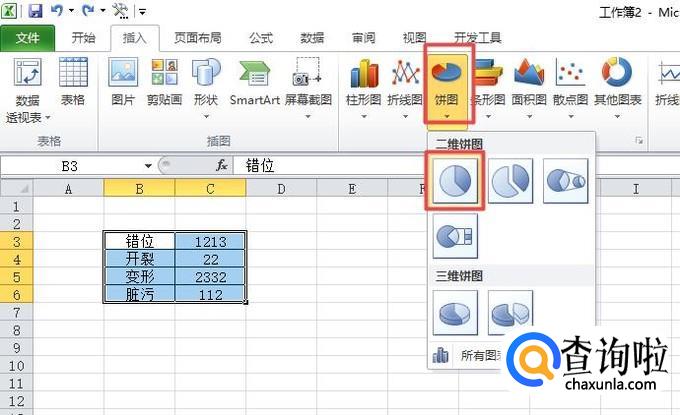Insert a 图片 picture
The height and width of the screenshot is (415, 680).
[123, 82]
